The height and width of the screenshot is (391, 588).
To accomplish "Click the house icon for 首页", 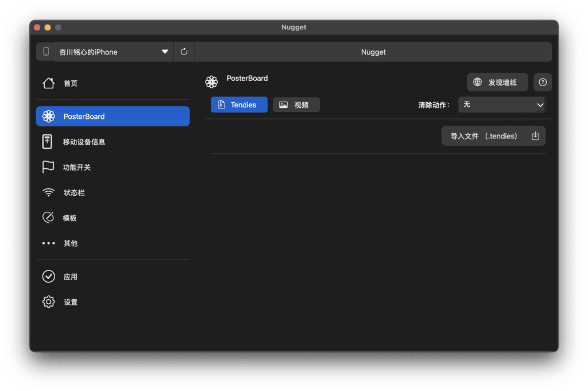I will [49, 83].
